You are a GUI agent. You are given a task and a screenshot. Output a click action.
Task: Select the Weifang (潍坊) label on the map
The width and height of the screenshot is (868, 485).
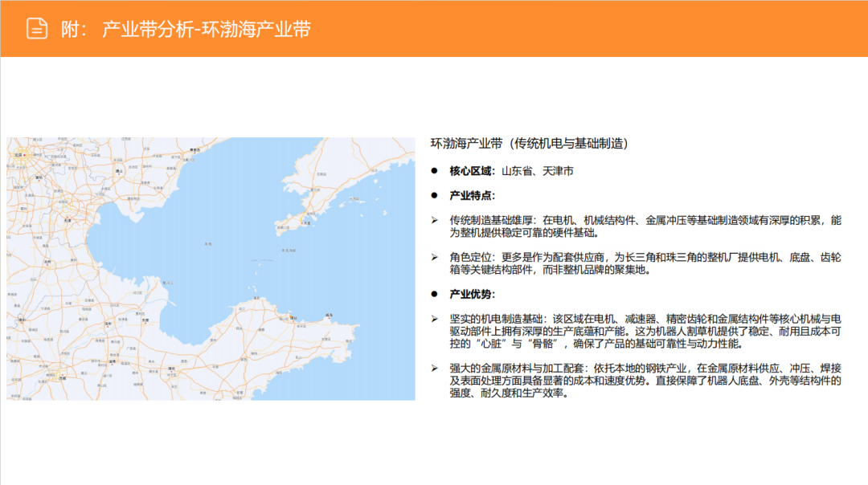pos(170,368)
